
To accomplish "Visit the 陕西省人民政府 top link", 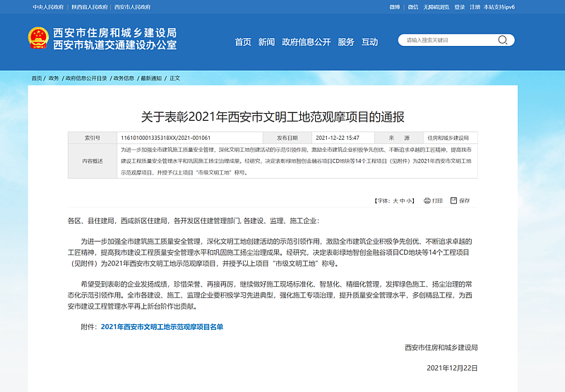I will tap(90, 7).
